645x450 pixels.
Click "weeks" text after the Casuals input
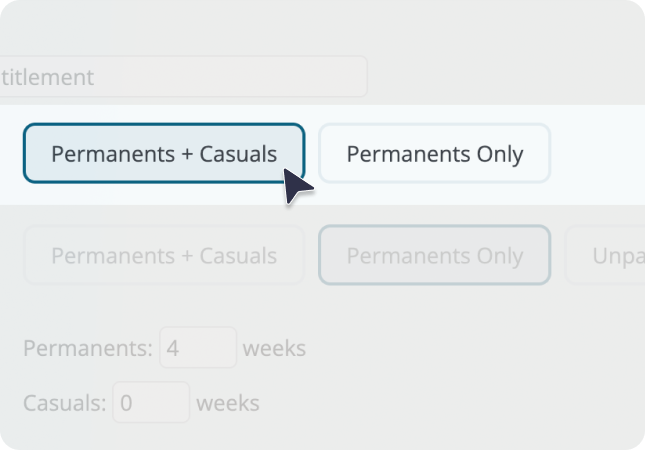227,403
